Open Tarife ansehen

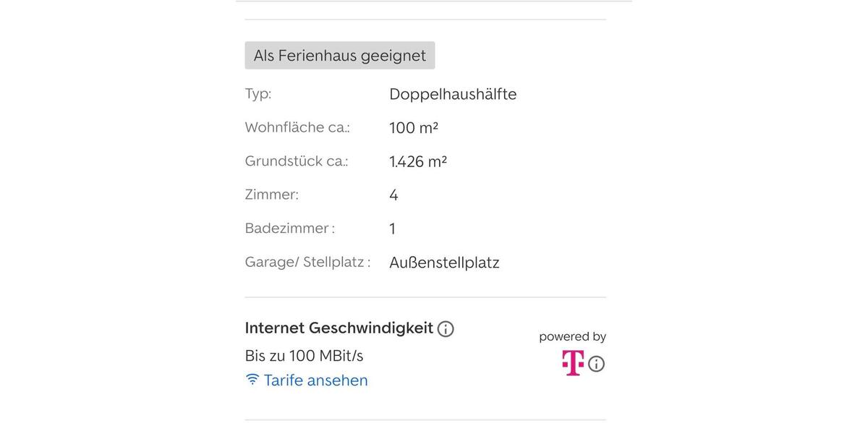316,379
